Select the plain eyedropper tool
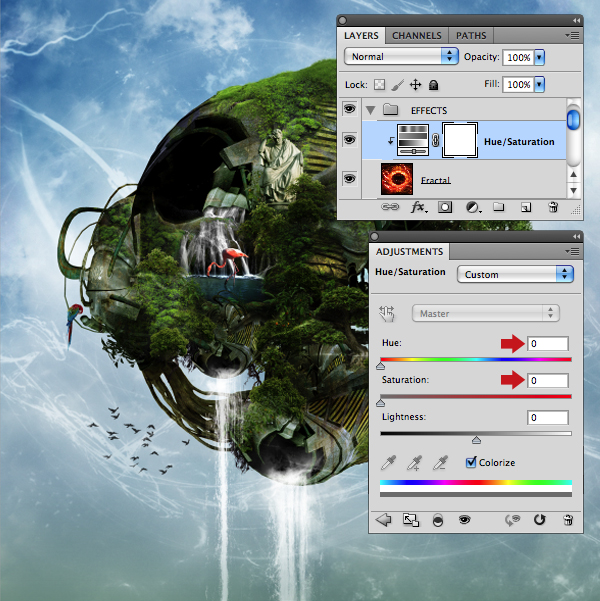 click(388, 463)
